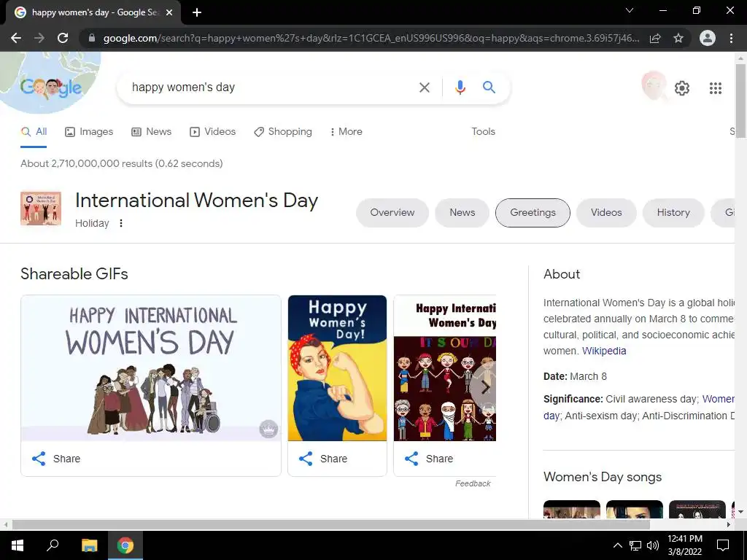The width and height of the screenshot is (747, 560).
Task: Click the browser address bar URL
Action: click(x=371, y=38)
